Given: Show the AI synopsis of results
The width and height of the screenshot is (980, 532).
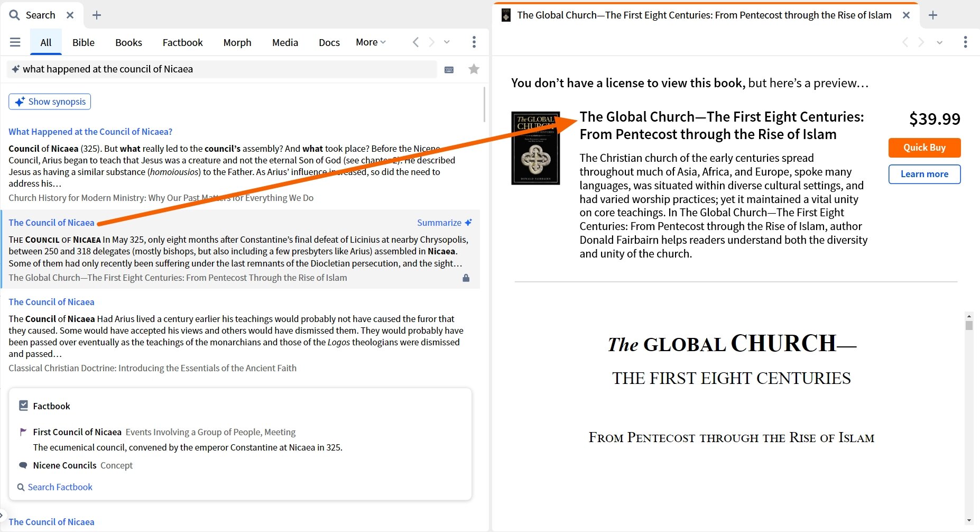Looking at the screenshot, I should [x=50, y=102].
